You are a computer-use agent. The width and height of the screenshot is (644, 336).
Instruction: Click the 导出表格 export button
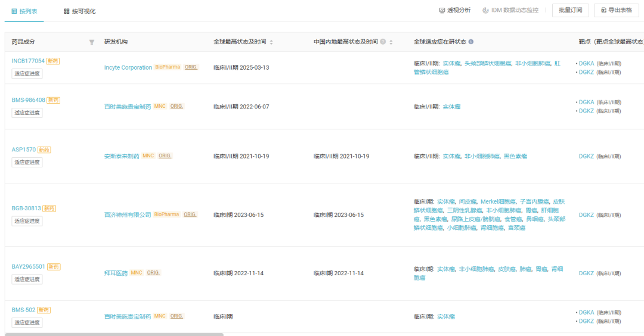coord(616,10)
